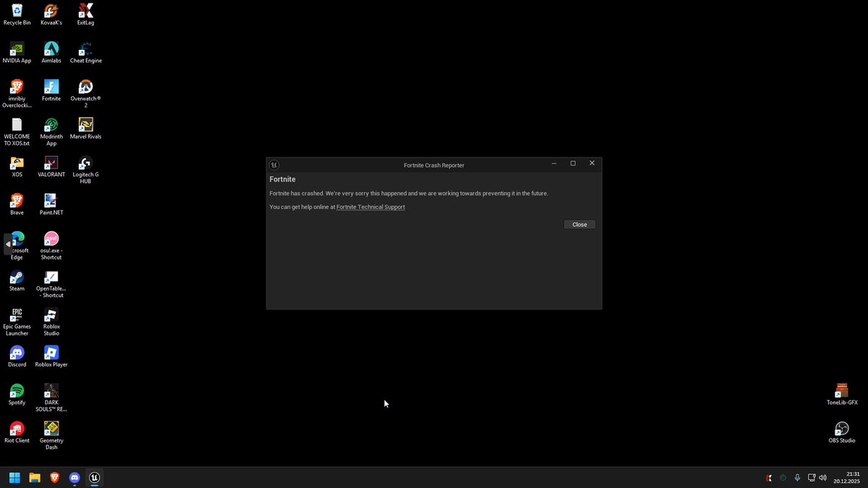The height and width of the screenshot is (488, 868).
Task: Open the Windows Start menu
Action: pos(14,477)
